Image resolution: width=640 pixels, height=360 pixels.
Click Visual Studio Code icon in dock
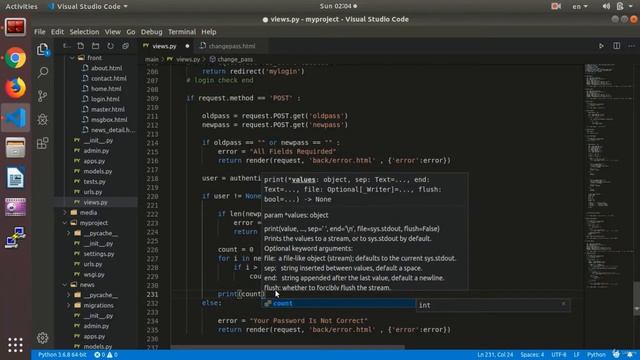pyautogui.click(x=16, y=118)
